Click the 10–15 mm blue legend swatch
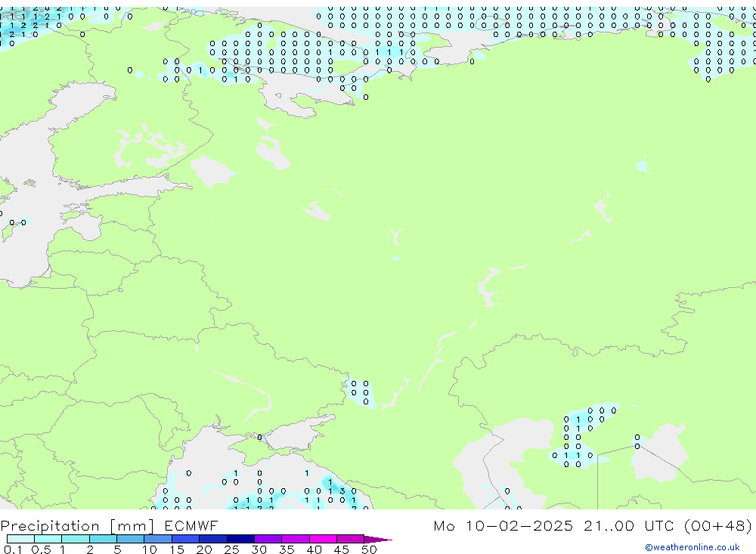 (x=158, y=539)
